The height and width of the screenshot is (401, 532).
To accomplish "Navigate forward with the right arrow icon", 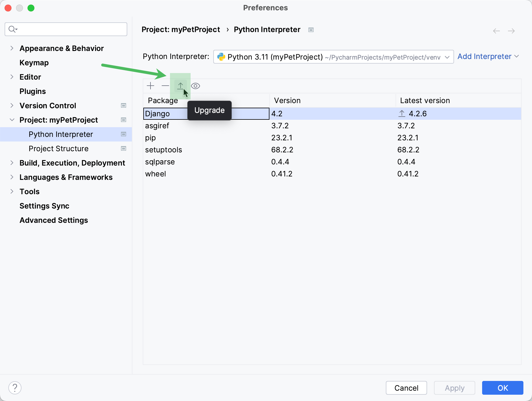I will pos(511,31).
